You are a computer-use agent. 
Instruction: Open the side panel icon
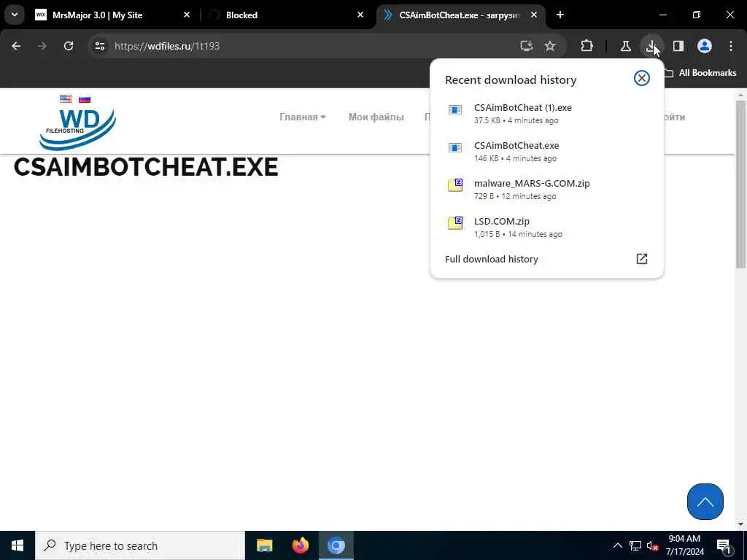(x=678, y=46)
